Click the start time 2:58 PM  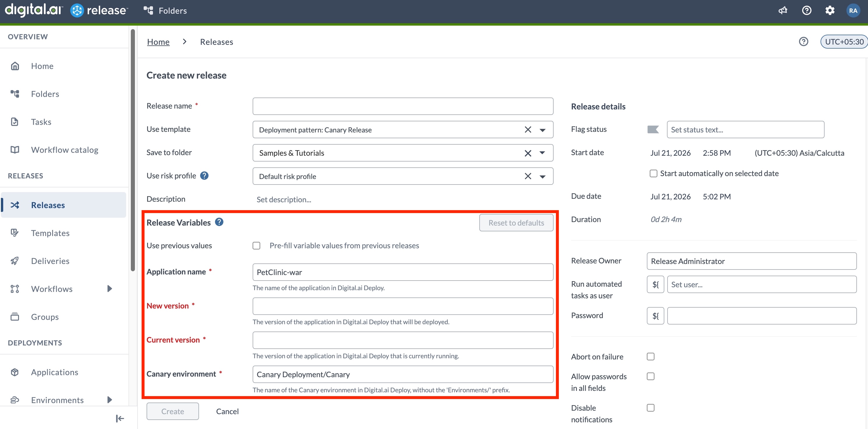[x=717, y=153]
